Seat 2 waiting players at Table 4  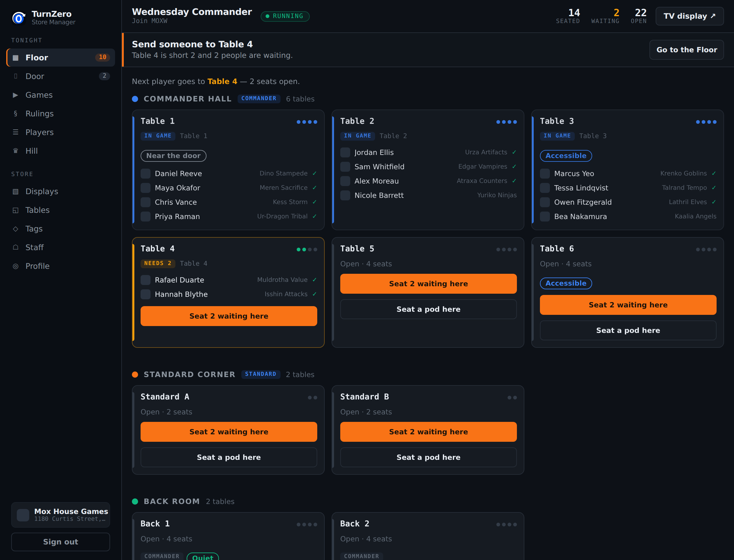229,316
